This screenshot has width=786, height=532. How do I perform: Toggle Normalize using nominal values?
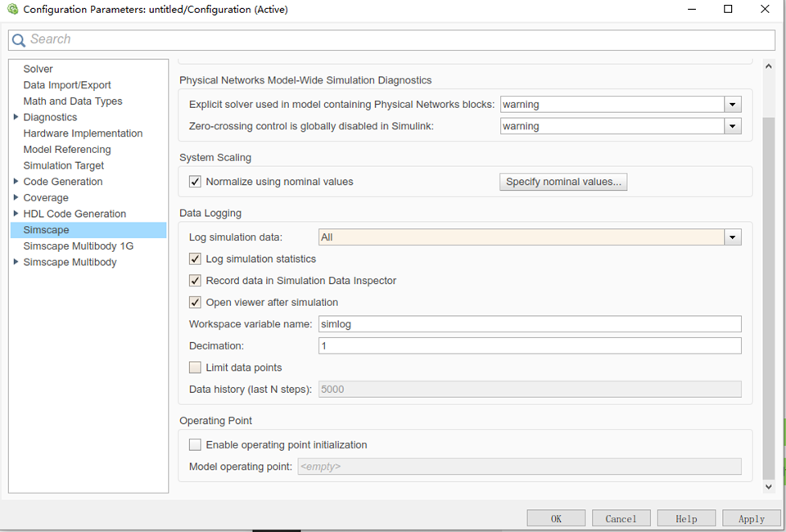[195, 182]
